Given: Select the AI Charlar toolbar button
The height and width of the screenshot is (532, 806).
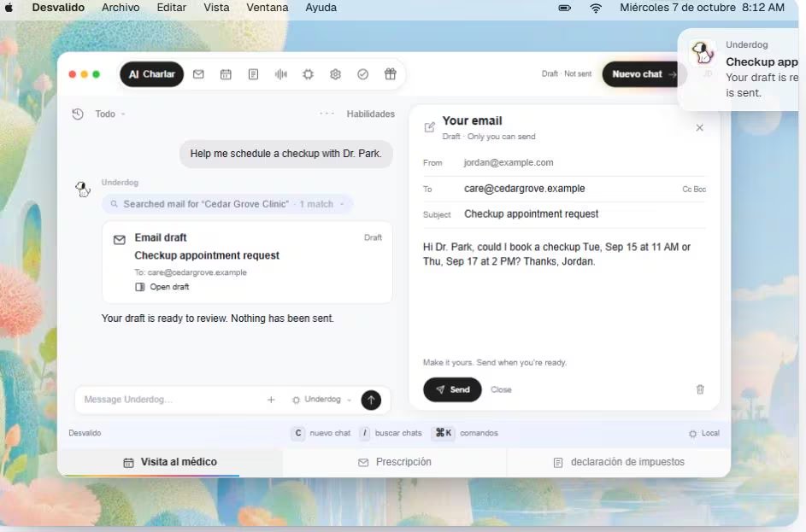Looking at the screenshot, I should click(151, 74).
